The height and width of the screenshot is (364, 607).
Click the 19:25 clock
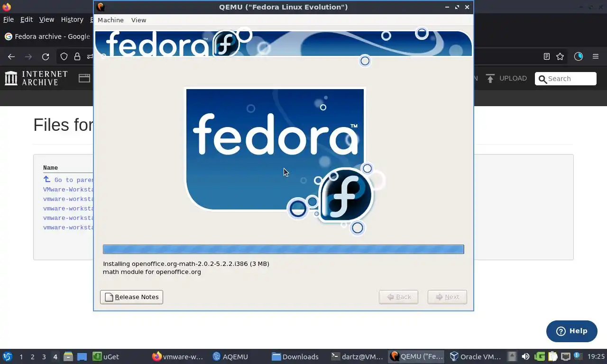[x=596, y=356]
